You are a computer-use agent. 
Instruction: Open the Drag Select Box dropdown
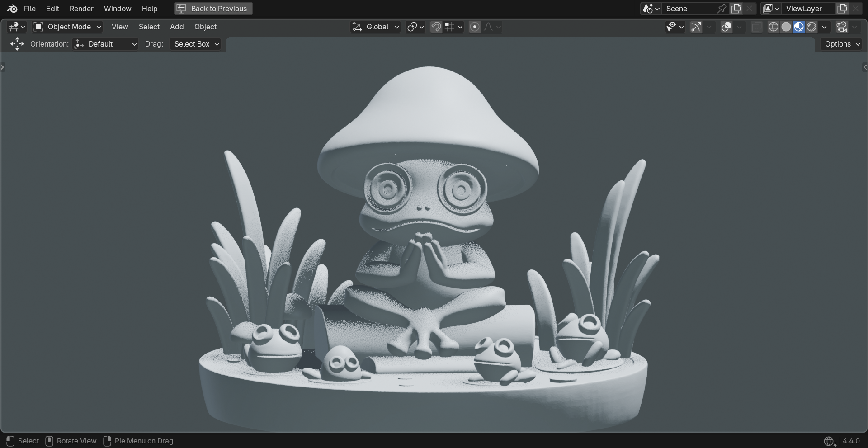(195, 44)
